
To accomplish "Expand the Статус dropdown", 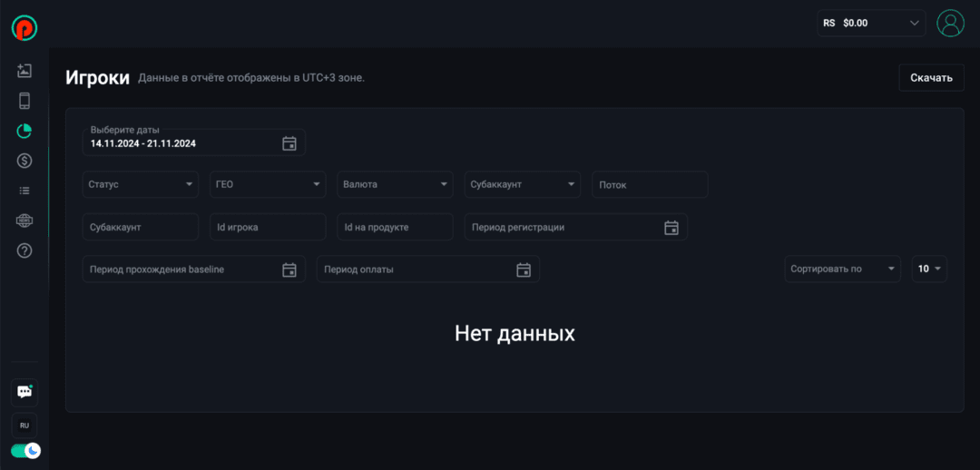I will (140, 184).
